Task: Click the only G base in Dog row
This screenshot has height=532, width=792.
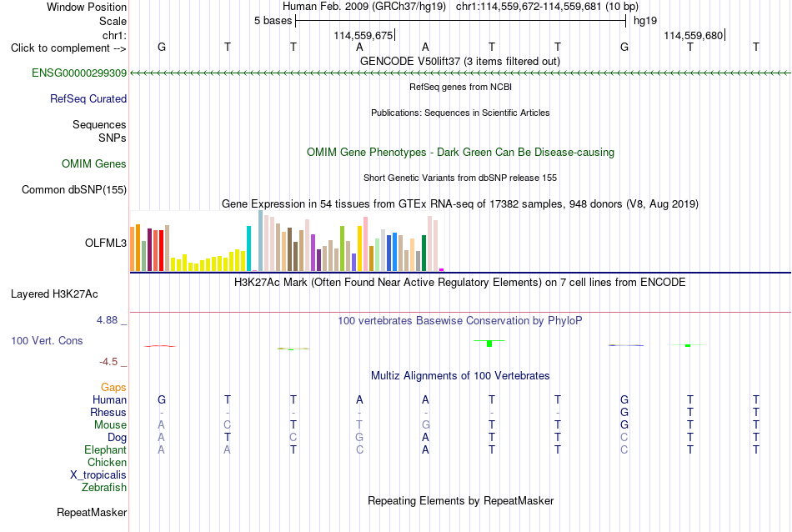Action: [359, 438]
